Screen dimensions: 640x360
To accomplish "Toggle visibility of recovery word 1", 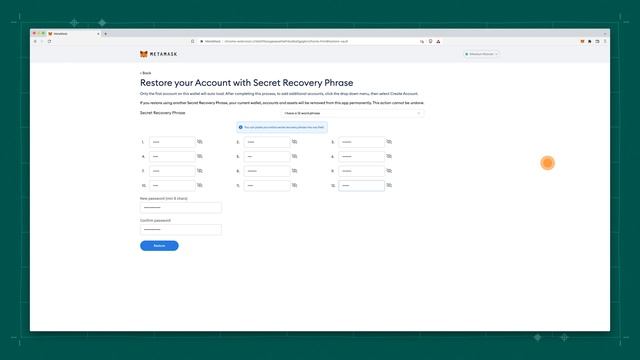I will click(200, 142).
